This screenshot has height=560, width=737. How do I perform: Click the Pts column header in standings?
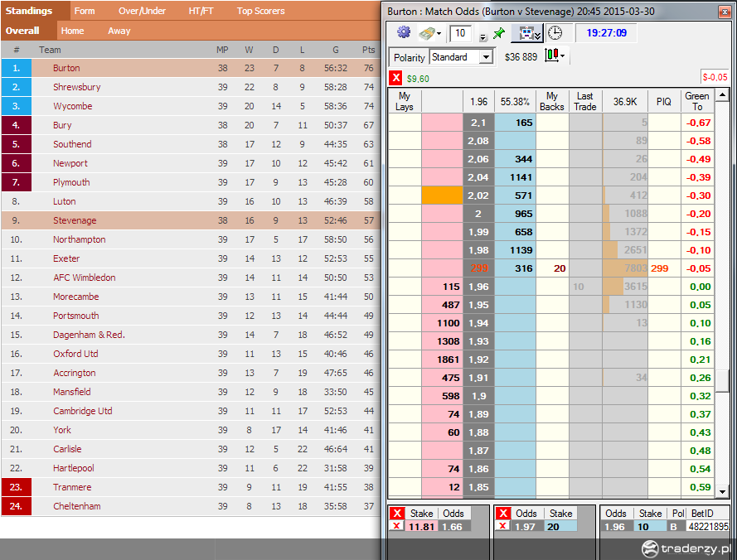point(368,50)
